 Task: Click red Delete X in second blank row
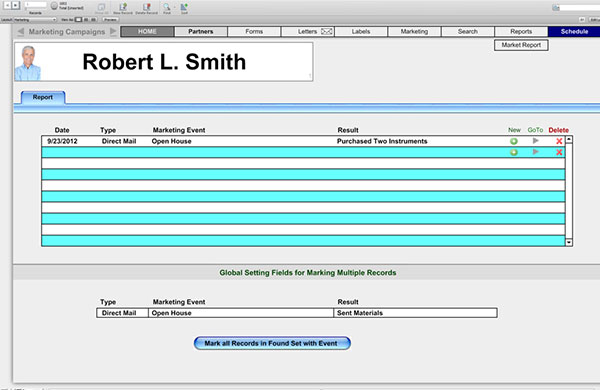tap(559, 152)
